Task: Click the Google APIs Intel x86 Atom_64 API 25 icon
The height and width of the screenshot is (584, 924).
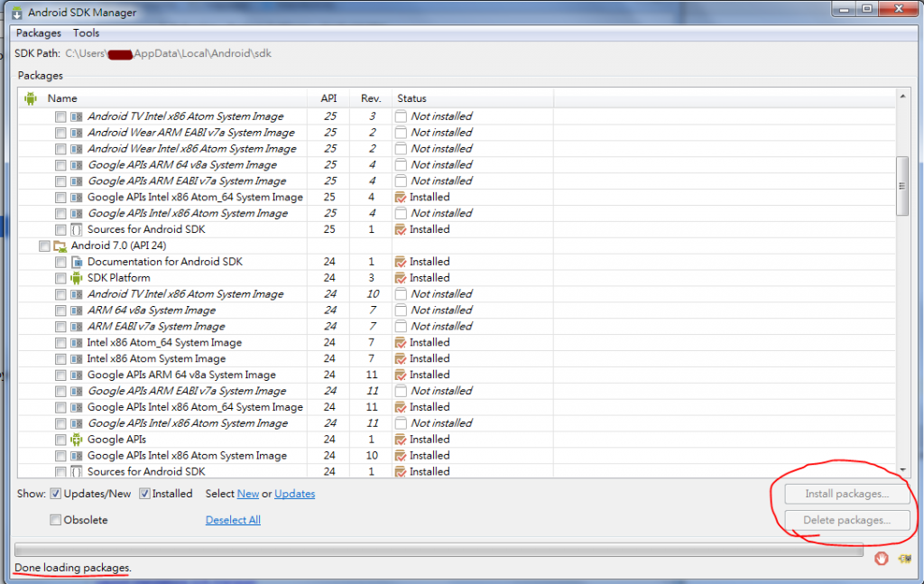Action: click(77, 197)
